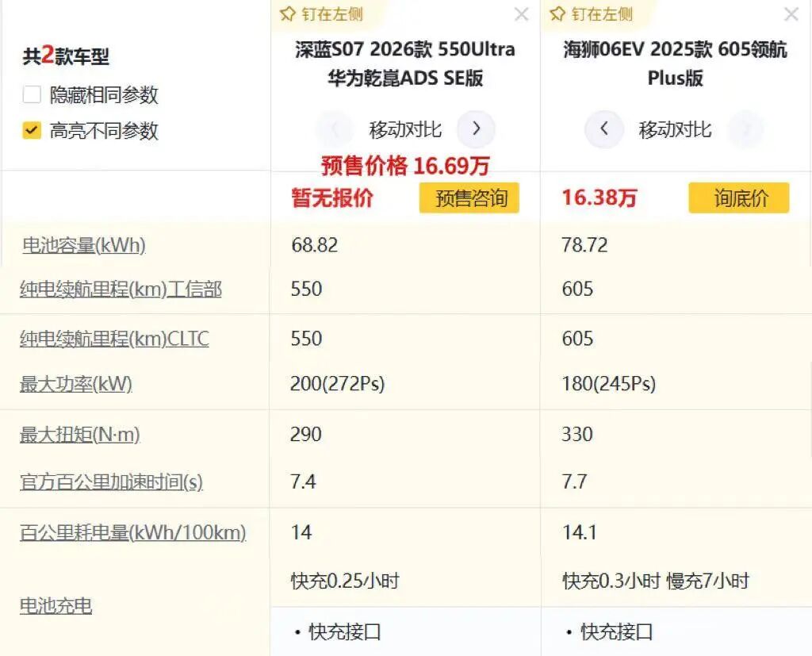Remove 海狮06EV from comparison with X

click(x=791, y=14)
